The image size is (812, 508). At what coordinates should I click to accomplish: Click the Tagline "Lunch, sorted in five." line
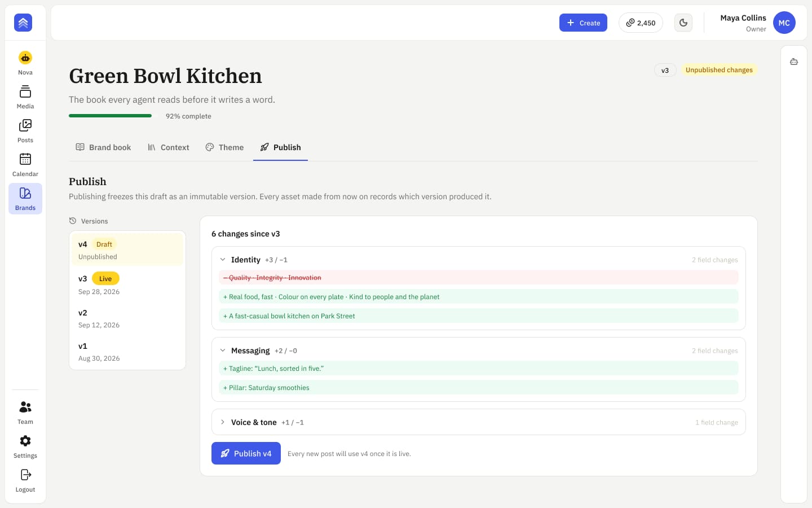tap(479, 369)
